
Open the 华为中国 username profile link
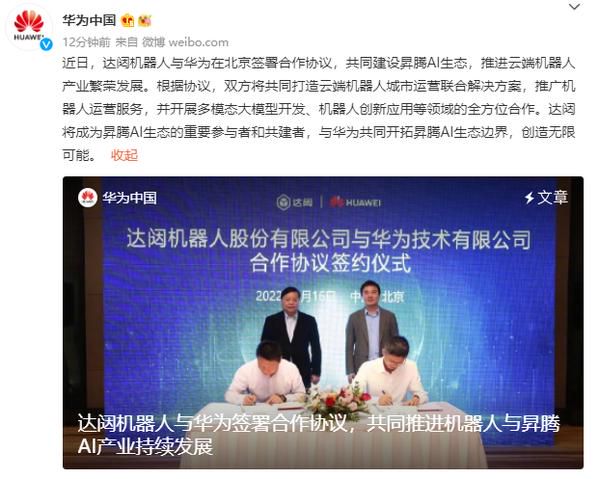tap(89, 20)
